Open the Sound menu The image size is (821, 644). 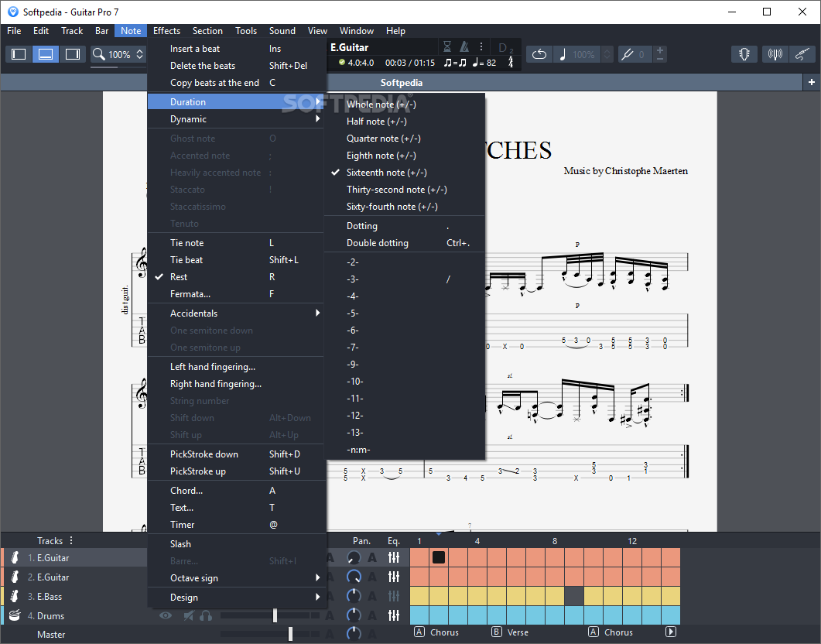282,31
